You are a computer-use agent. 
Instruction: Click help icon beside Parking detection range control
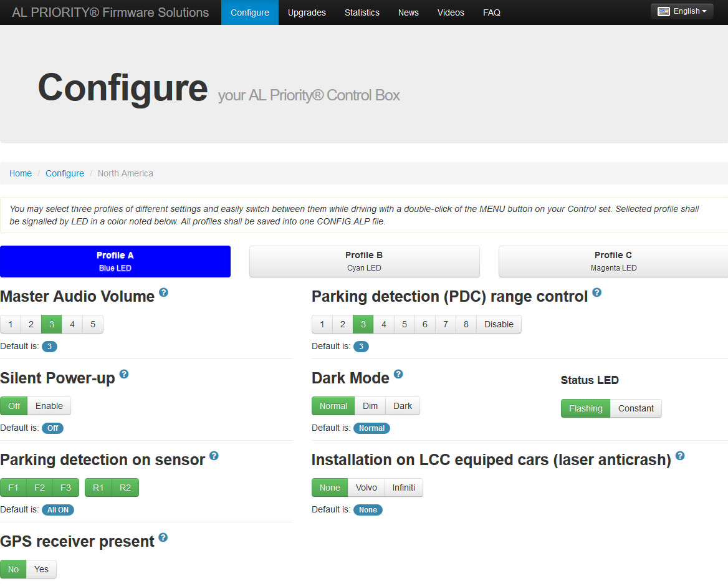[x=596, y=292]
